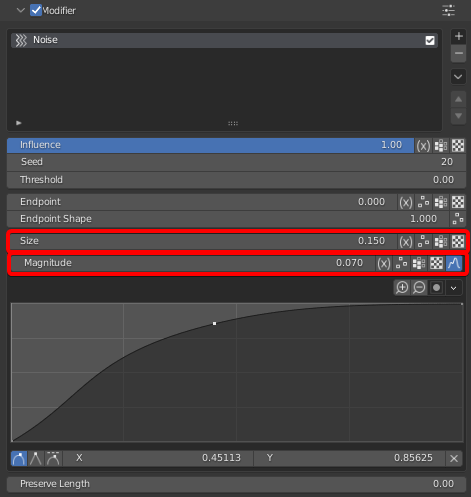The width and height of the screenshot is (471, 497).
Task: Move Noise modifier up in list
Action: 458,99
